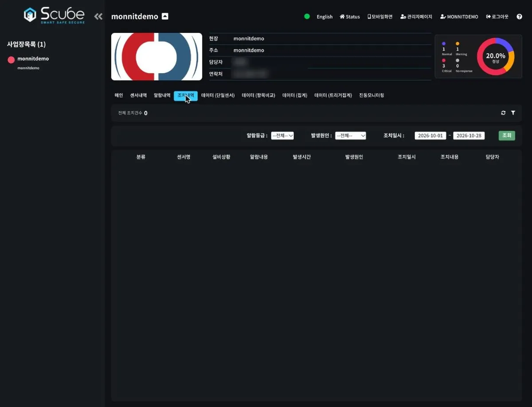This screenshot has width=532, height=407.
Task: Open the 데이터 (트리거집계) tab
Action: pyautogui.click(x=333, y=95)
